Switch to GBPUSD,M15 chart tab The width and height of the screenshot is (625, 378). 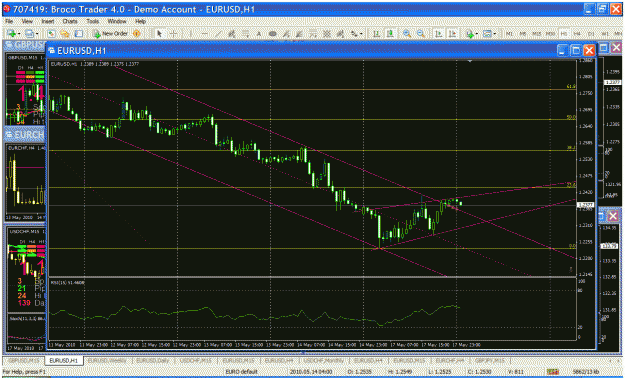[24, 360]
